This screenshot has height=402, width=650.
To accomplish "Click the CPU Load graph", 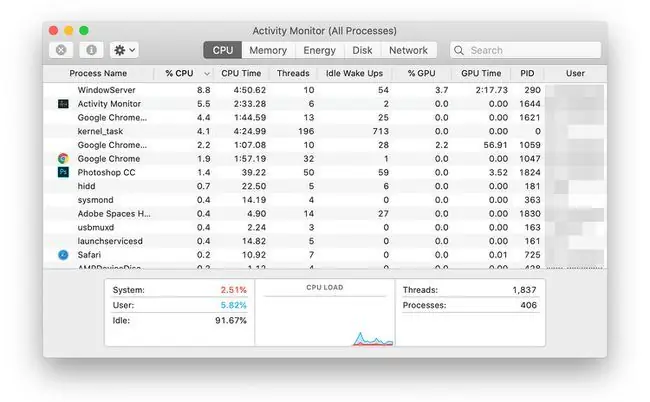I will [x=325, y=313].
